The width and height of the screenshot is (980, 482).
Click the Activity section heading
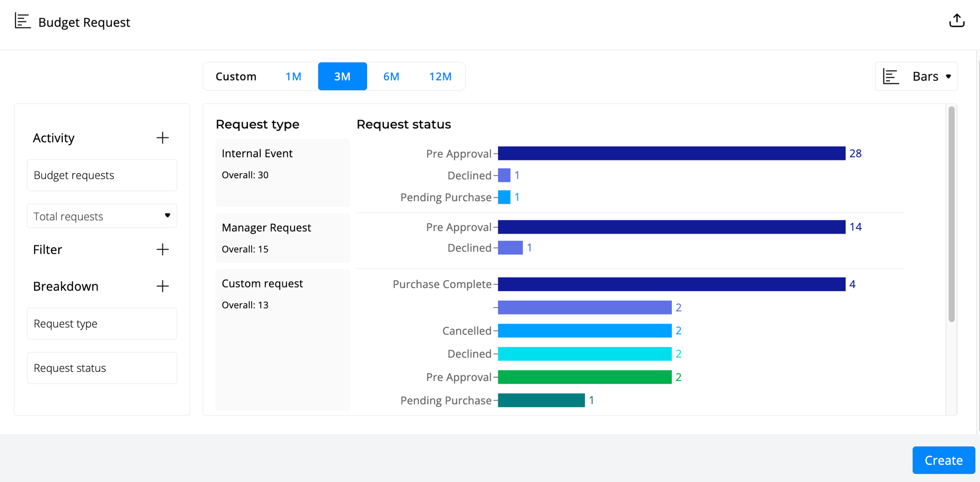click(54, 138)
